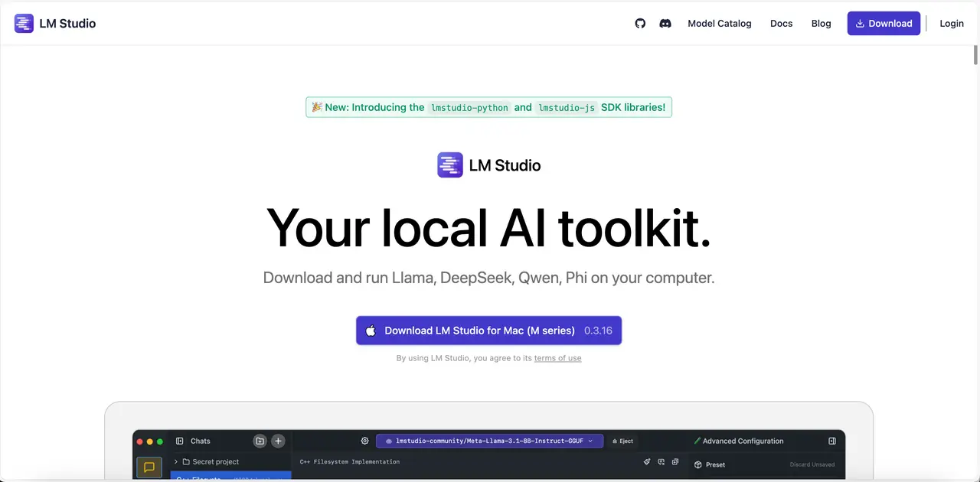The image size is (980, 482).
Task: Click the Preset label in the config panel
Action: pos(716,464)
